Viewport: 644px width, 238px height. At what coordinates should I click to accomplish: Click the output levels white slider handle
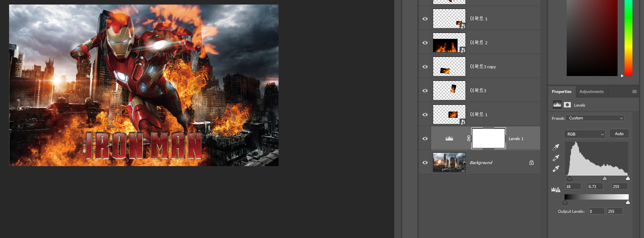(x=628, y=202)
